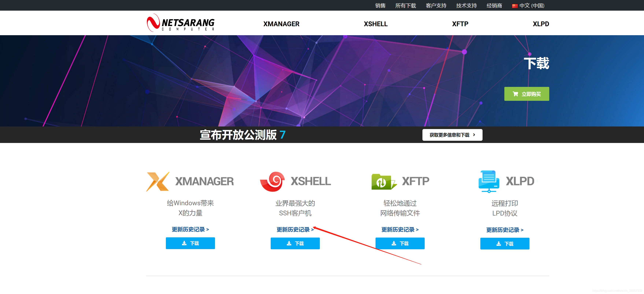Open the 所有下载 top bar link

click(406, 5)
